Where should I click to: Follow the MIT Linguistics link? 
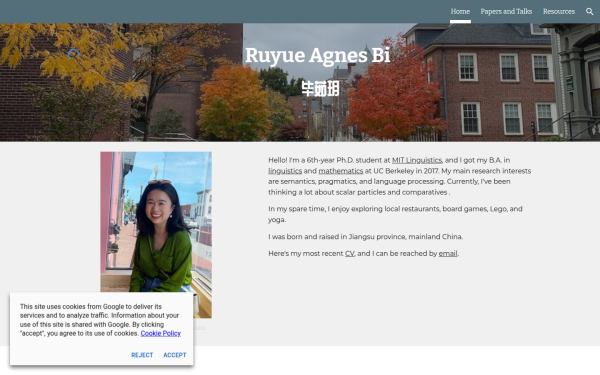(x=417, y=160)
